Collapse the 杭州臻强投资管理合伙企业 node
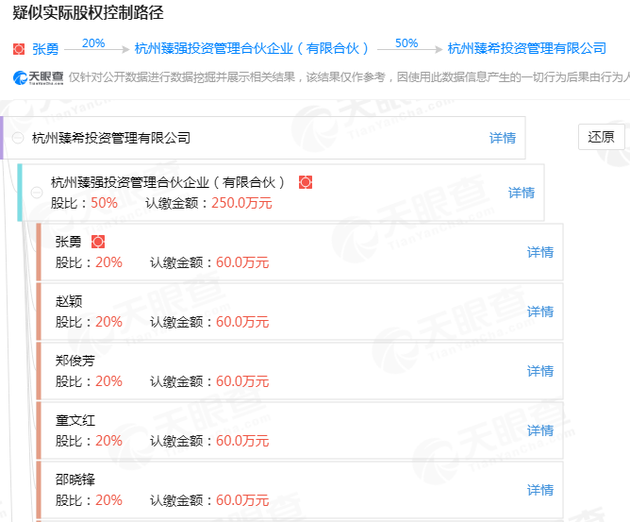630x522 pixels. [38, 192]
